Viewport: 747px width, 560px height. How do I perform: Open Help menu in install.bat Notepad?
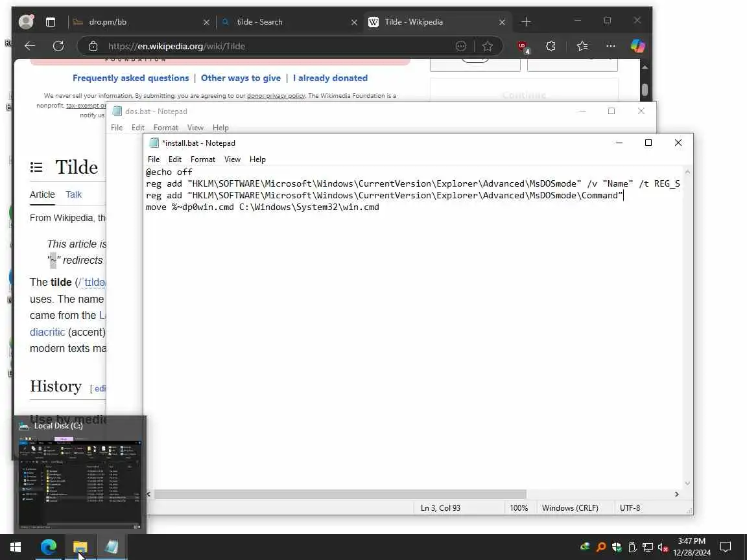tap(257, 159)
